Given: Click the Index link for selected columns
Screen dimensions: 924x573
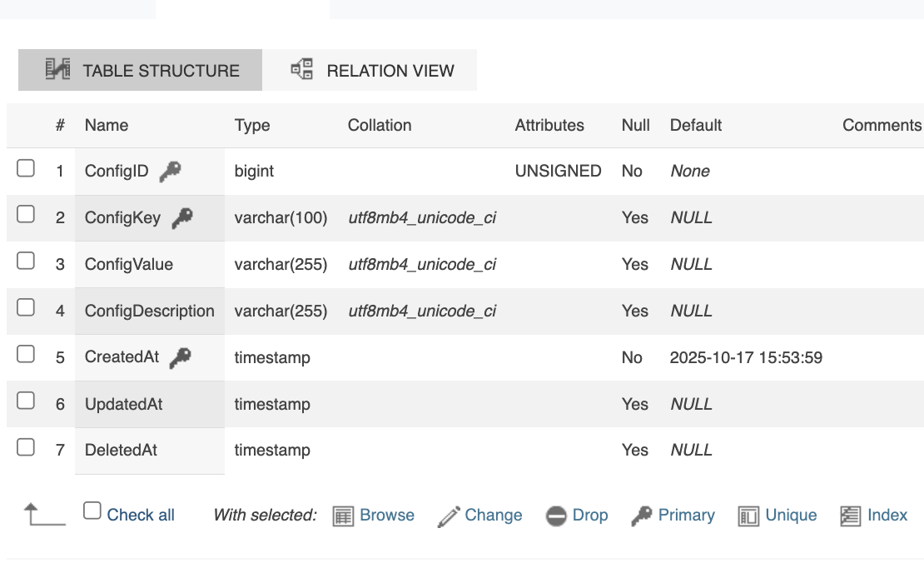Looking at the screenshot, I should (x=887, y=516).
